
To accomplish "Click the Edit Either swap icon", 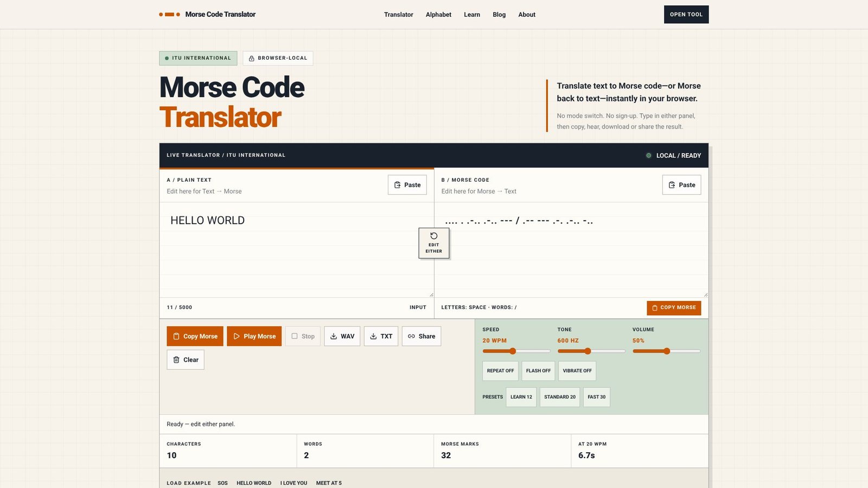I will (434, 236).
